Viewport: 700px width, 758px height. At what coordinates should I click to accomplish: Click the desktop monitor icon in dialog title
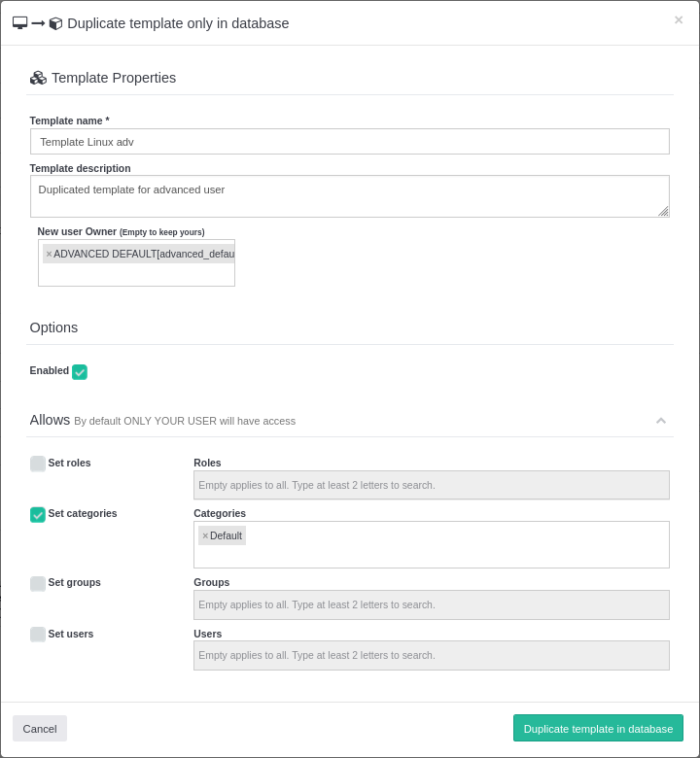coord(19,22)
